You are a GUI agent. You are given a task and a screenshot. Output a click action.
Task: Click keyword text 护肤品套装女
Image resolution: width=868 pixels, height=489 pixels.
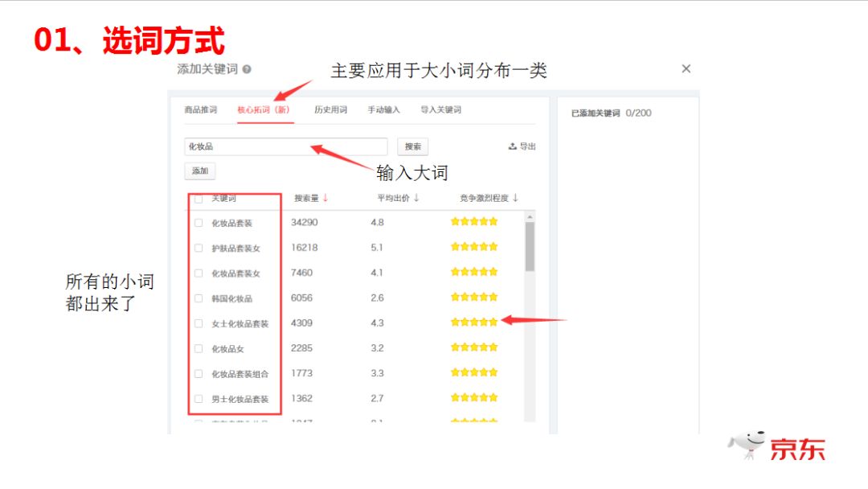pyautogui.click(x=235, y=248)
